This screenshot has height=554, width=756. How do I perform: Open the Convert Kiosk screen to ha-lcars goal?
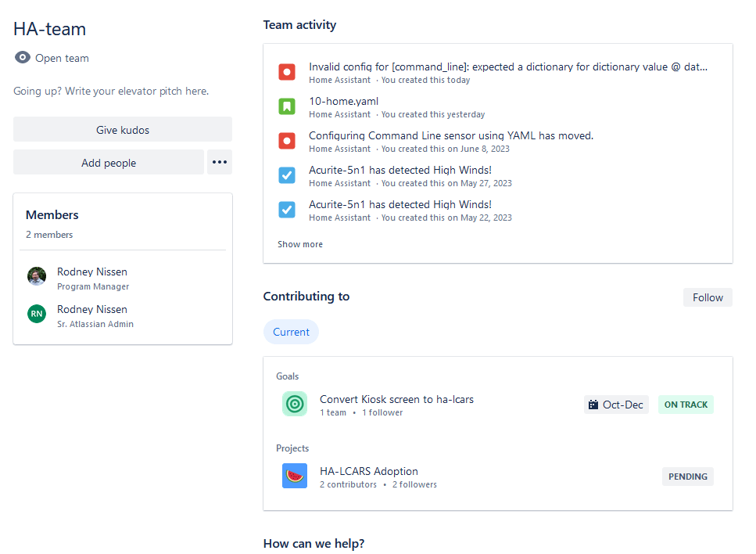click(x=396, y=399)
